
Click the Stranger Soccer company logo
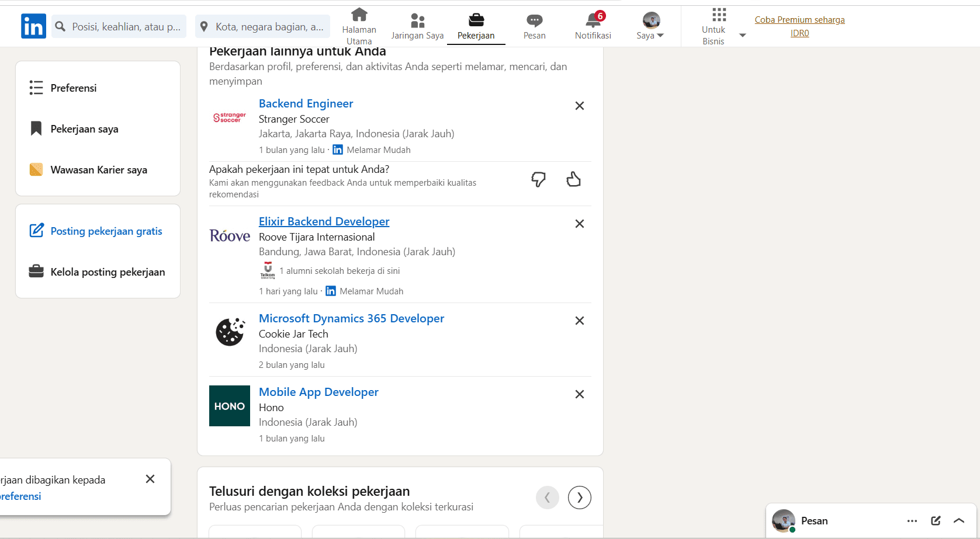tap(230, 117)
